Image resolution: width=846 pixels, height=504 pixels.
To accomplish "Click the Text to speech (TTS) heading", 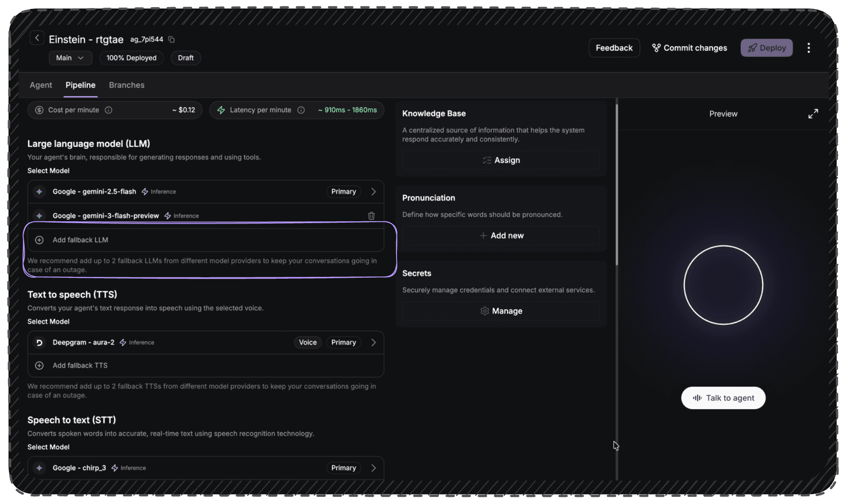I will pos(72,295).
